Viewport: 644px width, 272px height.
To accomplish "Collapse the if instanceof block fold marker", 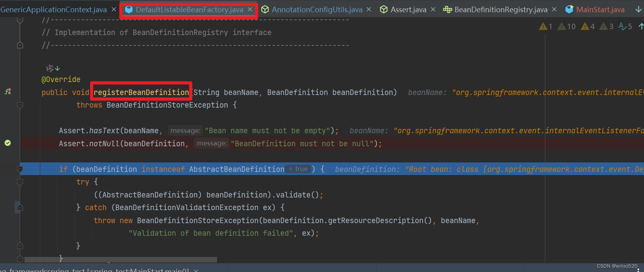I will pos(20,169).
